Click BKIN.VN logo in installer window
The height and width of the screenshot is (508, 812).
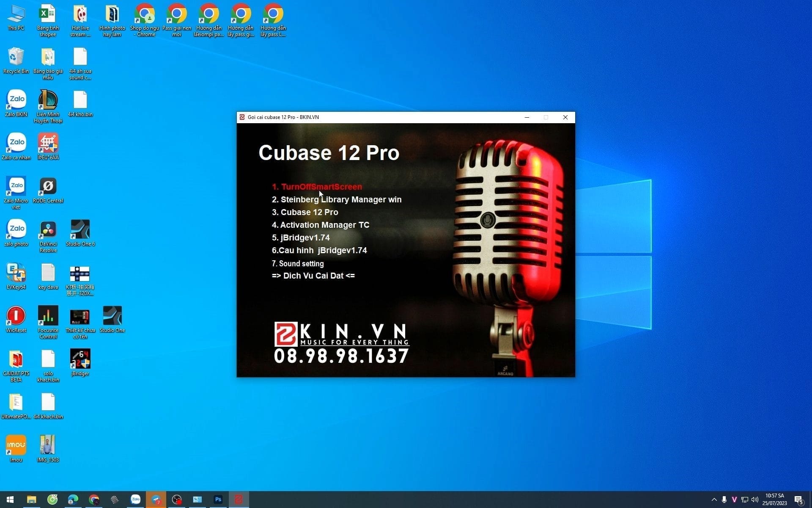click(x=342, y=334)
